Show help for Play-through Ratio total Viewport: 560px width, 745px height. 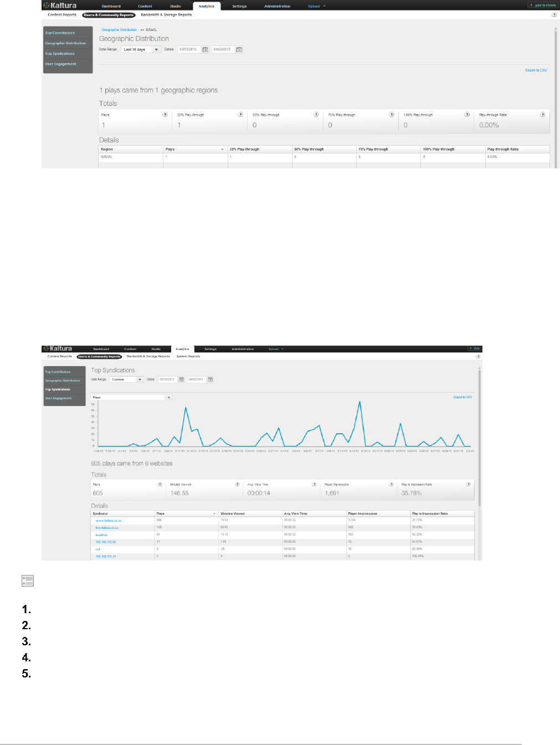point(542,115)
